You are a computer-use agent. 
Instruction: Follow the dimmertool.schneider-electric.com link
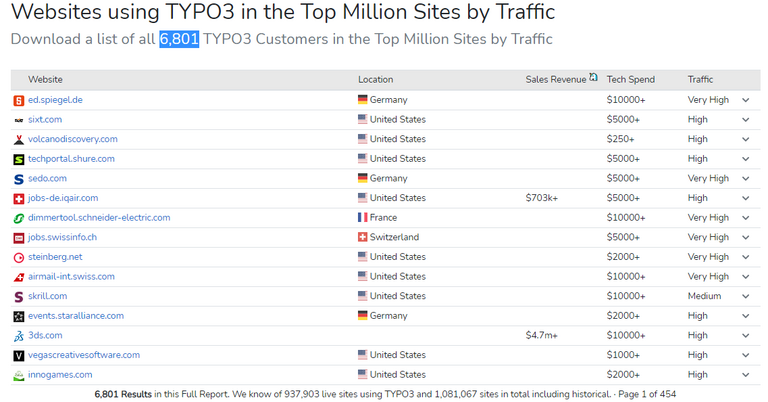99,217
